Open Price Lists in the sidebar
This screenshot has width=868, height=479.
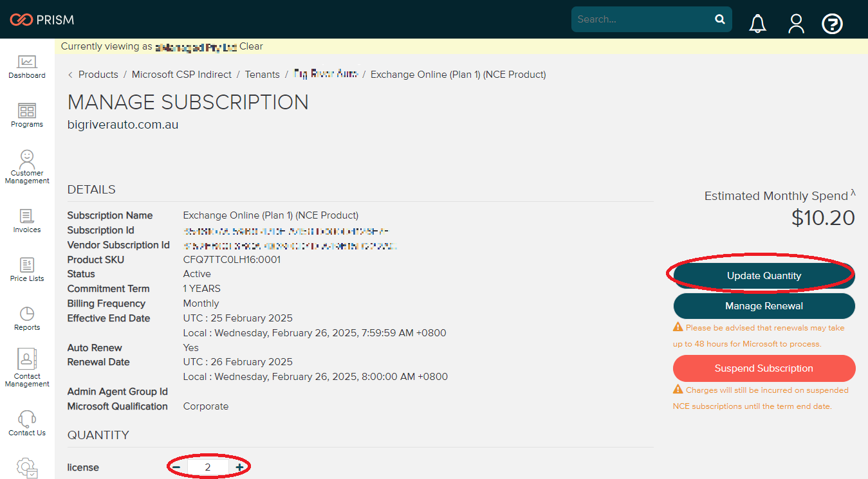pyautogui.click(x=27, y=270)
